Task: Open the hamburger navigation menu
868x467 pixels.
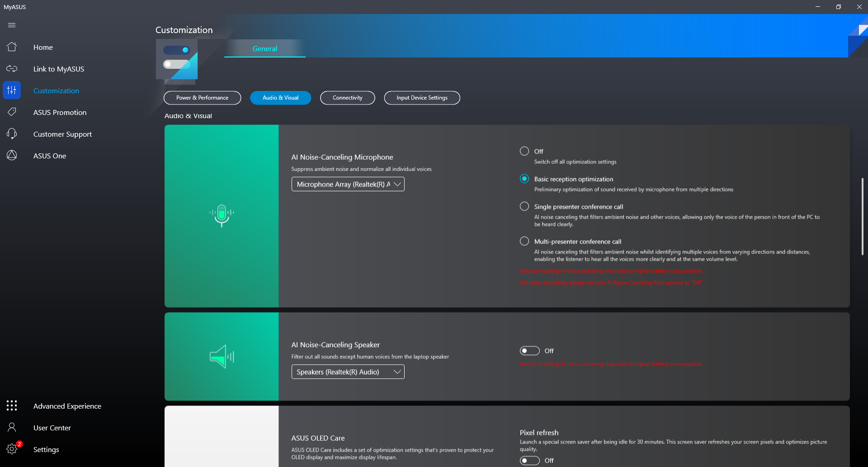Action: [x=12, y=25]
